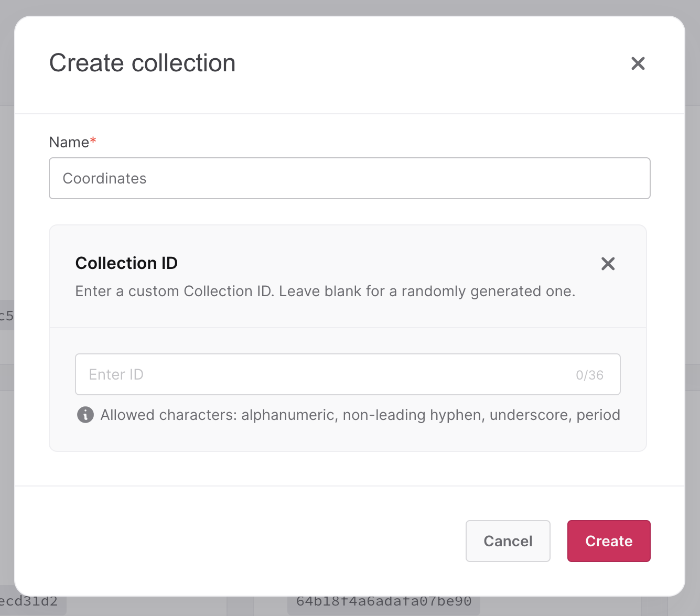This screenshot has width=700, height=616.
Task: Click the X to close Create collection dialog
Action: [x=638, y=63]
